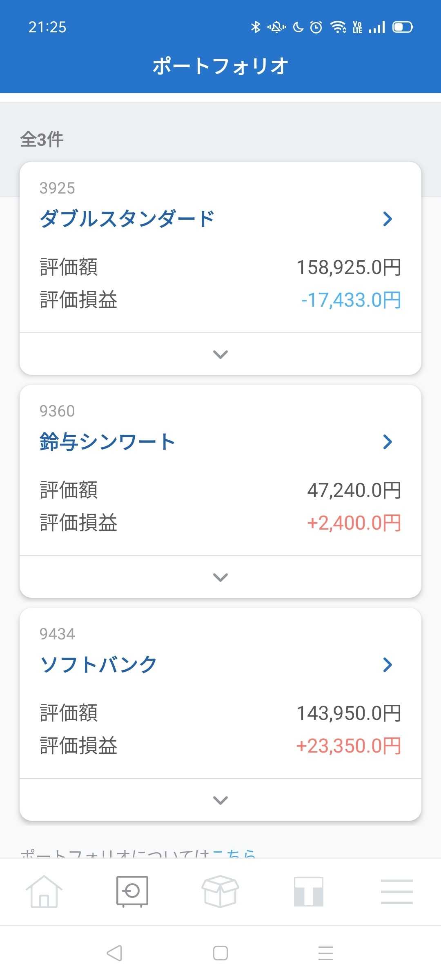
Task: Tap ソフトバンク 評価損益 +23,350.0円 value
Action: [349, 746]
